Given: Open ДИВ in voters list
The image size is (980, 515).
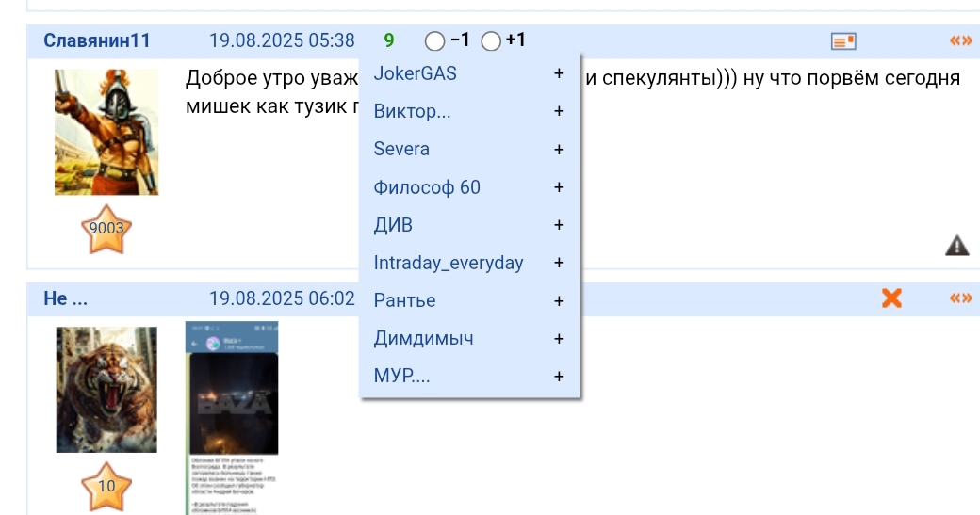Looking at the screenshot, I should (393, 225).
